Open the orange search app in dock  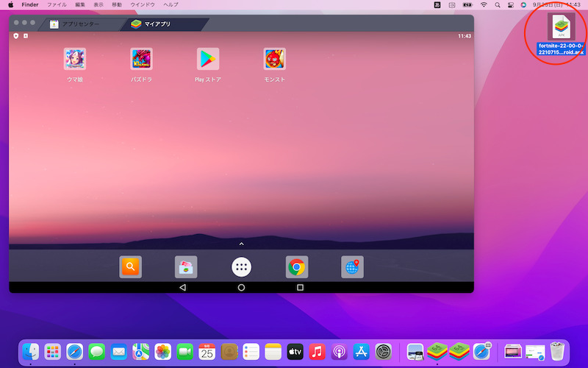pos(130,267)
